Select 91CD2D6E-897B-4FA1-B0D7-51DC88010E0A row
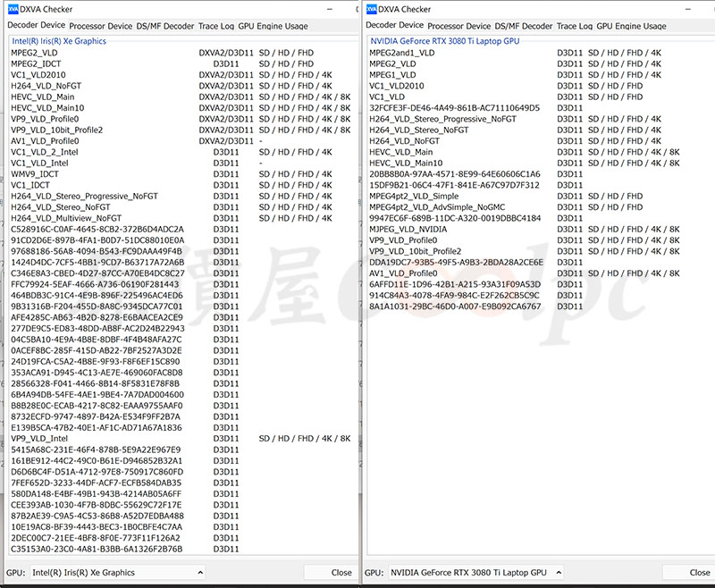The image size is (715, 588). tap(181, 240)
